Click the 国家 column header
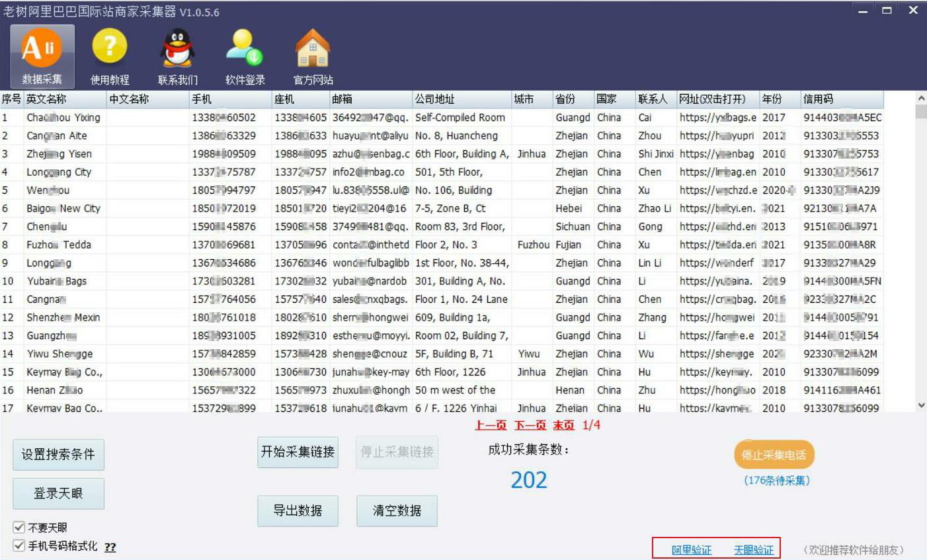Image resolution: width=927 pixels, height=560 pixels. (615, 99)
